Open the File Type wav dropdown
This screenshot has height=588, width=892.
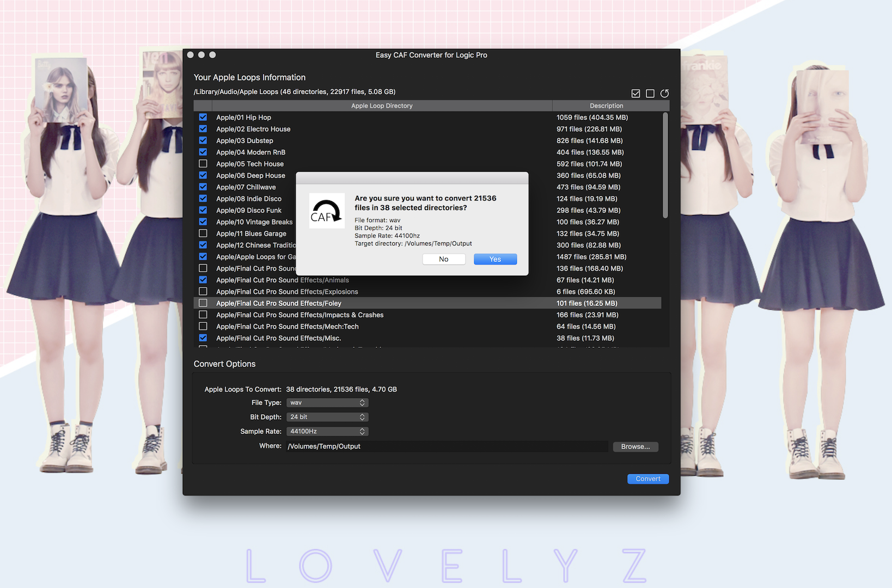point(327,403)
